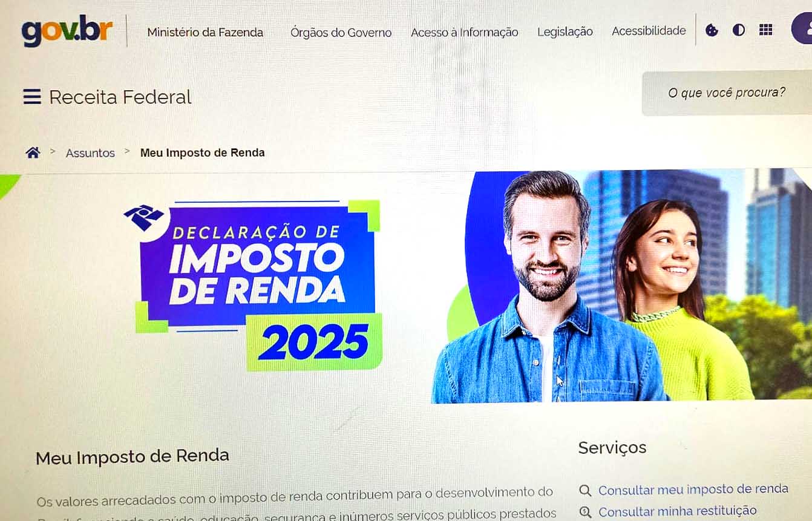Click magnifier icon beside Consultar meu imposto
Screen dimensions: 812x521
[x=585, y=491]
